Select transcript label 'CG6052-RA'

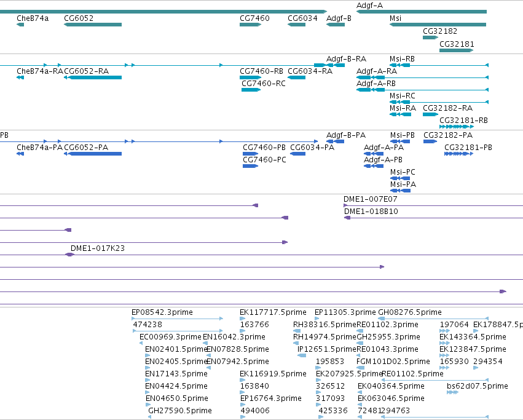click(x=87, y=71)
